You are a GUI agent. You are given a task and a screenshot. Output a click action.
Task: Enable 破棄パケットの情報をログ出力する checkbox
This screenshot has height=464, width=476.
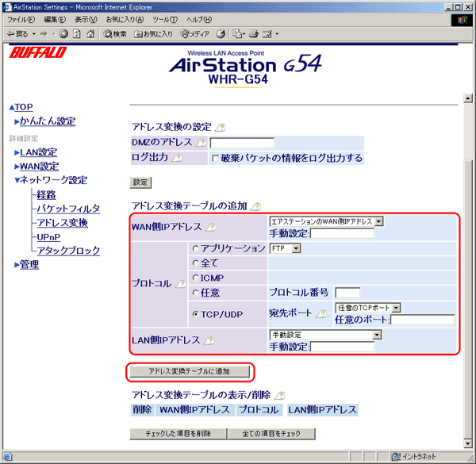click(215, 159)
